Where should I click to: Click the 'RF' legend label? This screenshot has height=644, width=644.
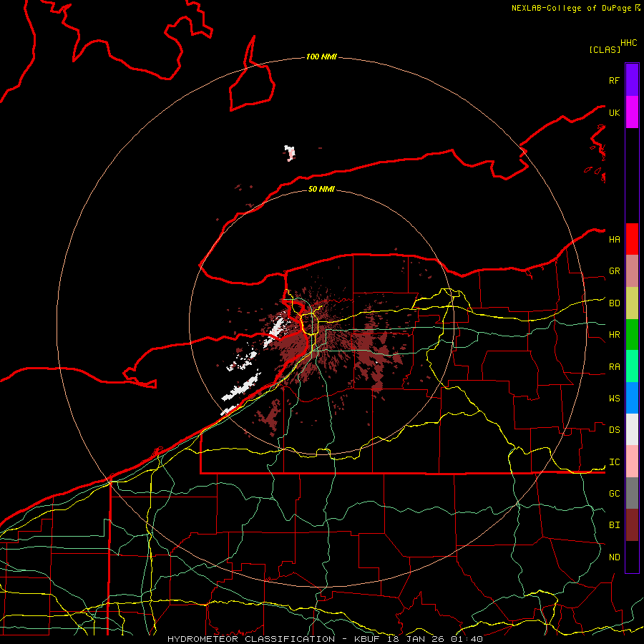click(x=614, y=80)
